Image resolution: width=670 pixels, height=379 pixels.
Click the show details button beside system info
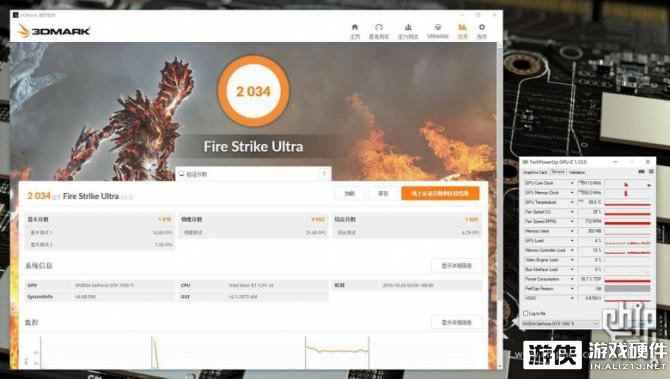tap(456, 266)
